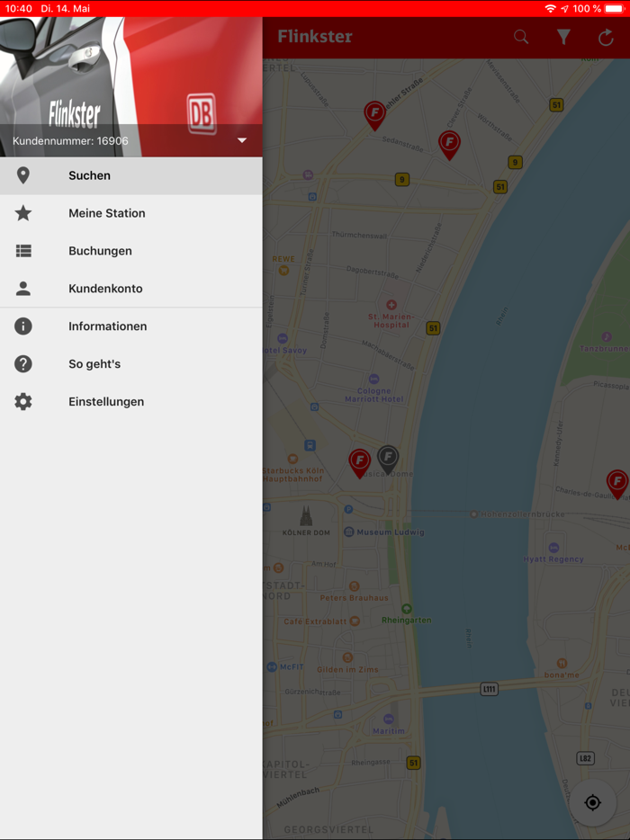Tap the Maritim hotel marker
The height and width of the screenshot is (840, 630).
pos(389,719)
